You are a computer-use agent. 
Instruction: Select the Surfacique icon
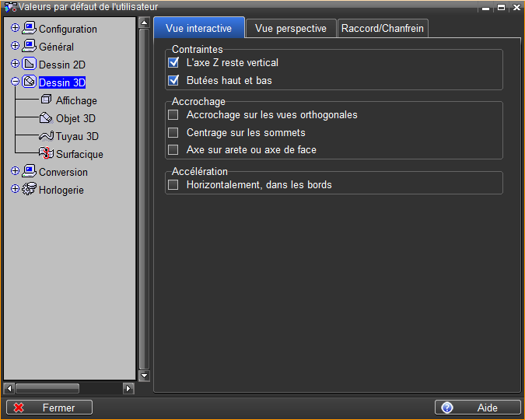(46, 154)
